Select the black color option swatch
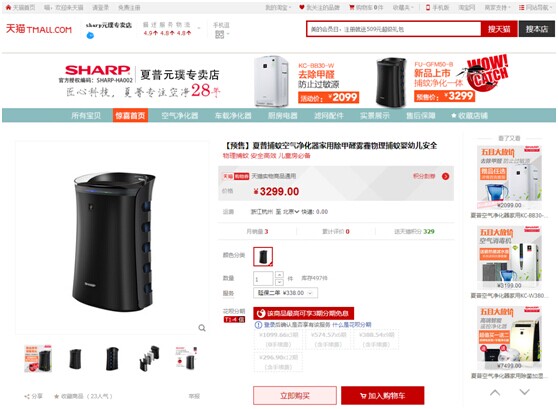The width and height of the screenshot is (558, 409). pos(263,257)
